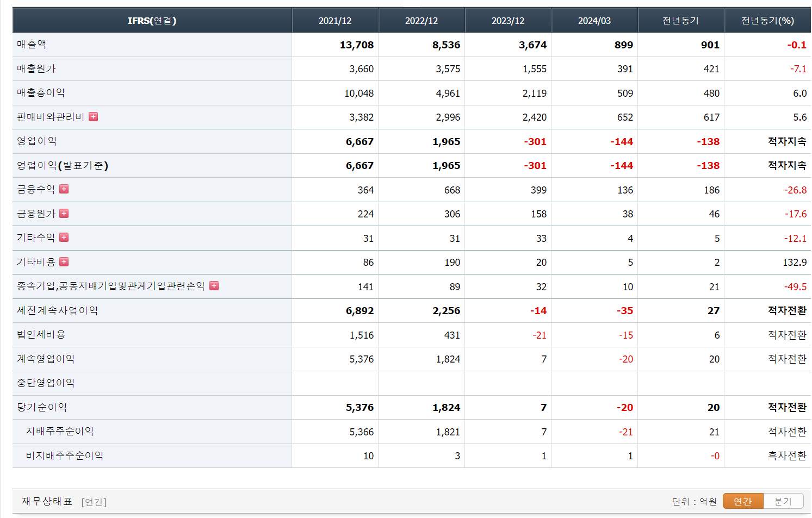Click the -7.1 매출원가 percentage
The height and width of the screenshot is (518, 812).
pos(798,69)
